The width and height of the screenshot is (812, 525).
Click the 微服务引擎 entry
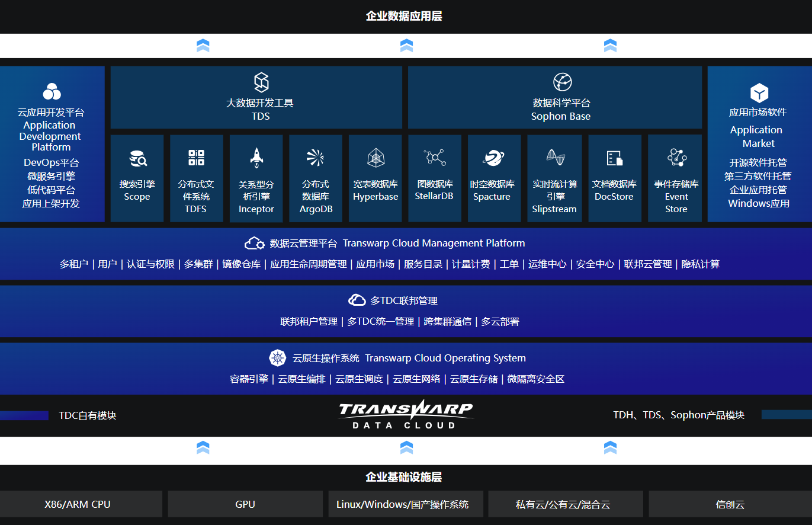click(52, 176)
